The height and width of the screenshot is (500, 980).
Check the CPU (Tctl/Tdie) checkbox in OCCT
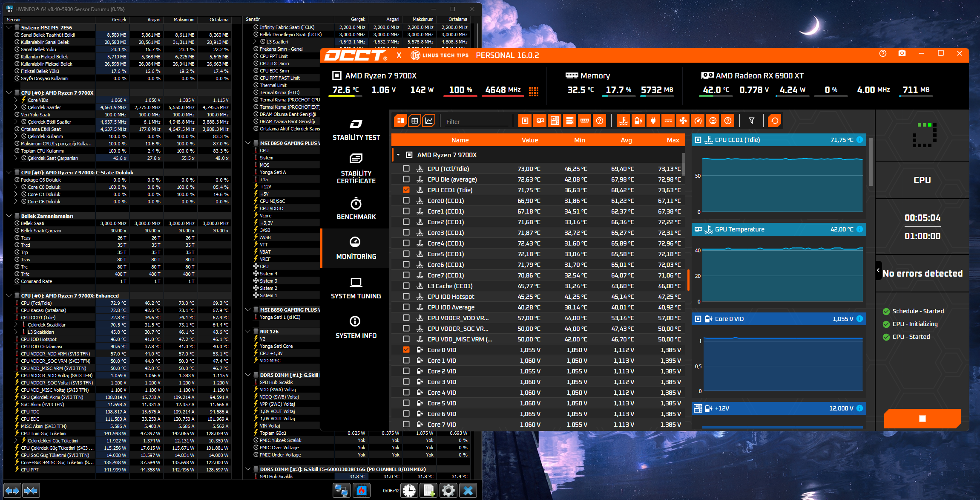406,169
